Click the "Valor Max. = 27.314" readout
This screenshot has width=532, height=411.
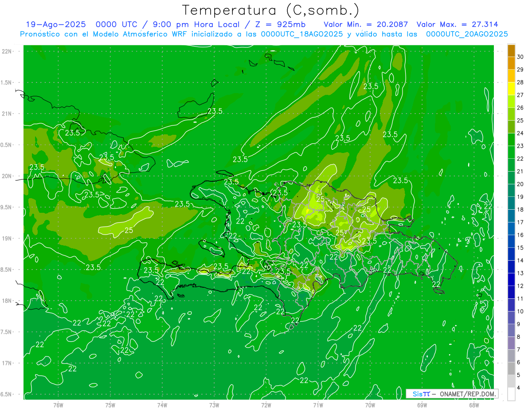point(457,24)
